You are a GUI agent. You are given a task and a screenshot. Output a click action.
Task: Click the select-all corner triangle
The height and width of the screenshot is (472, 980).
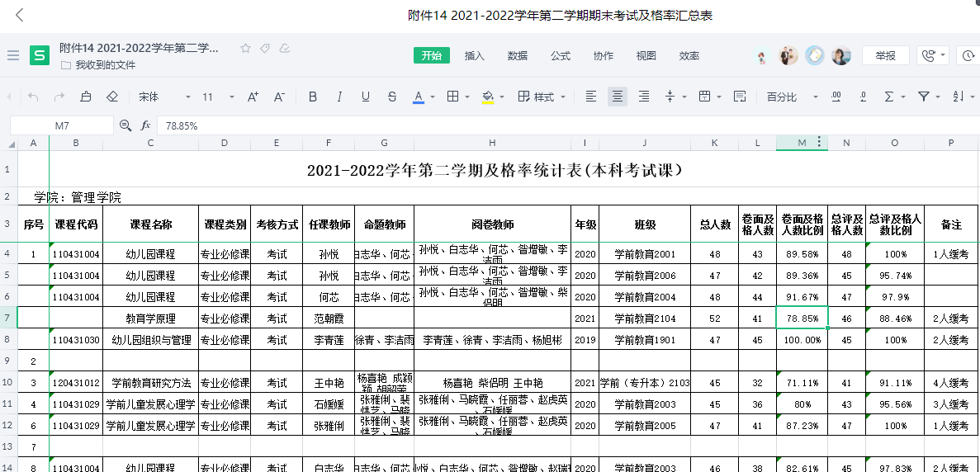point(11,144)
